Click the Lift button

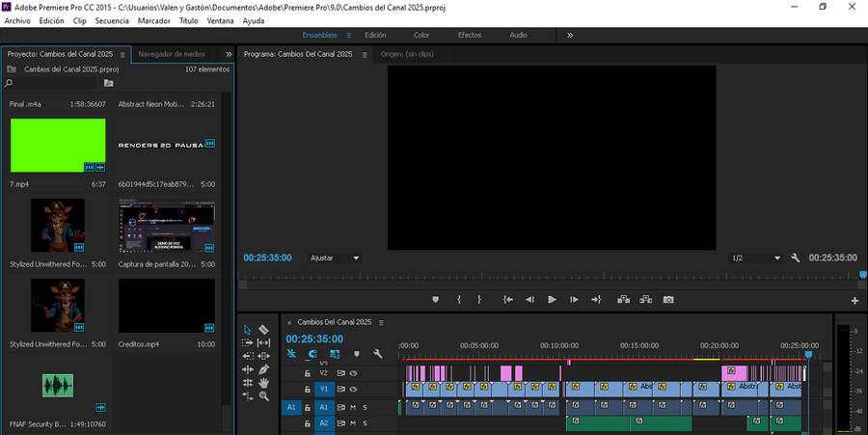tap(624, 299)
